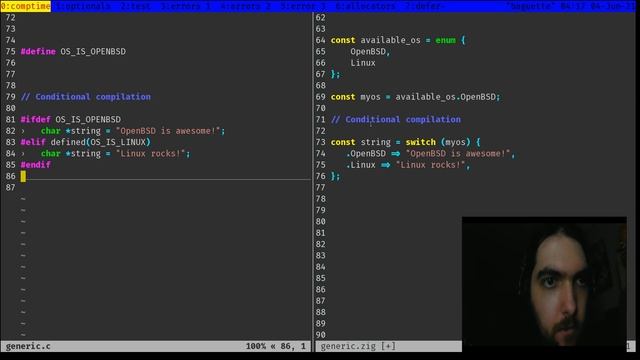640x360 pixels.
Task: Click line number 90 in generic.zig pane
Action: tap(320, 335)
